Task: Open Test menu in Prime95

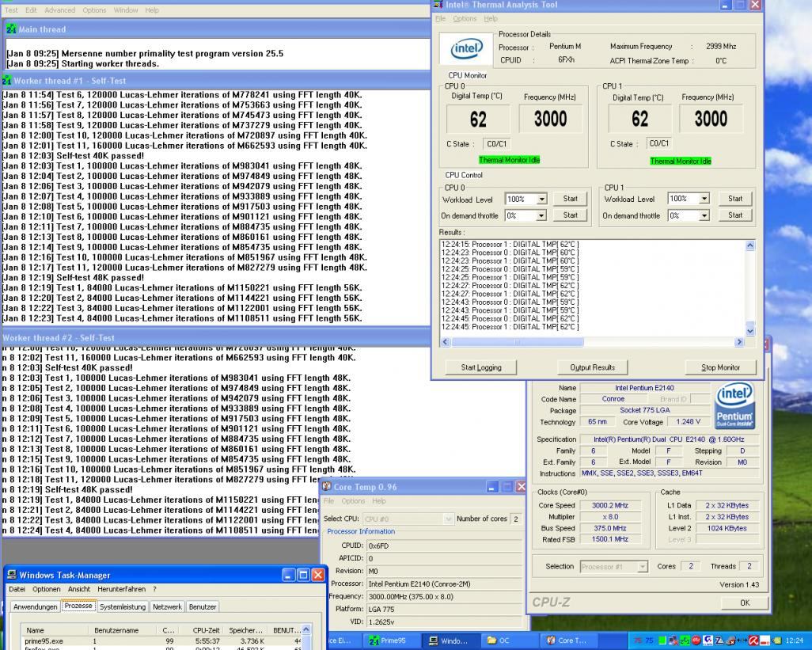Action: [11, 10]
